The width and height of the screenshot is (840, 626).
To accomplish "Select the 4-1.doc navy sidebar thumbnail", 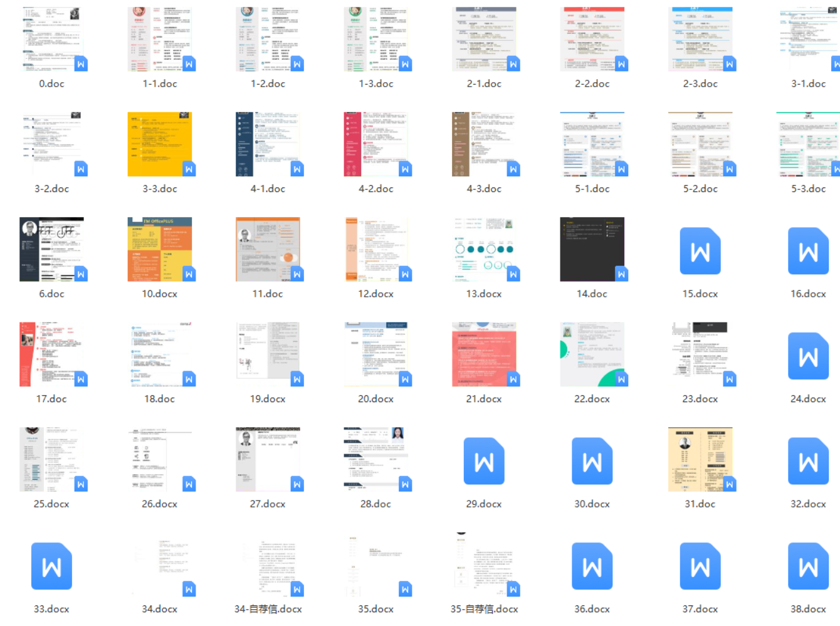I will click(x=268, y=144).
